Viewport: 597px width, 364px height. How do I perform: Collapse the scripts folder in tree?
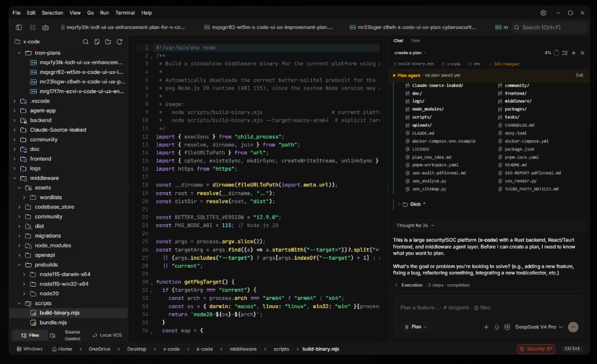(x=19, y=303)
